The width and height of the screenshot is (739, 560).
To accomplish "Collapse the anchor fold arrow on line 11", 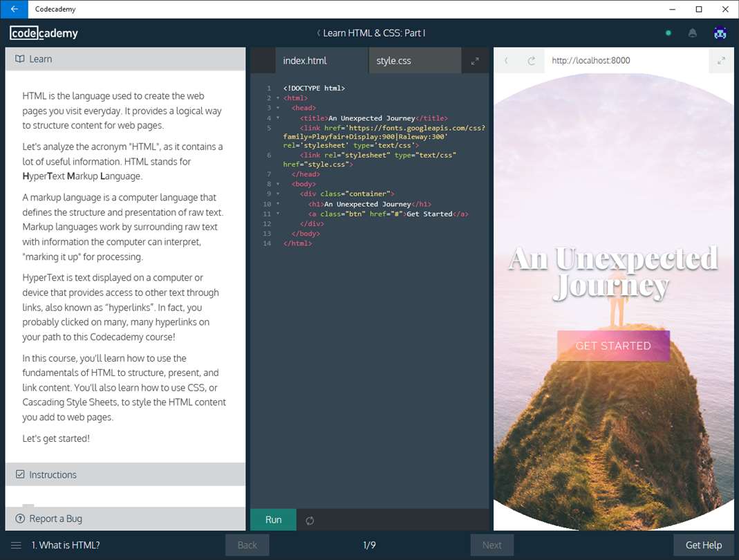I will coord(278,214).
